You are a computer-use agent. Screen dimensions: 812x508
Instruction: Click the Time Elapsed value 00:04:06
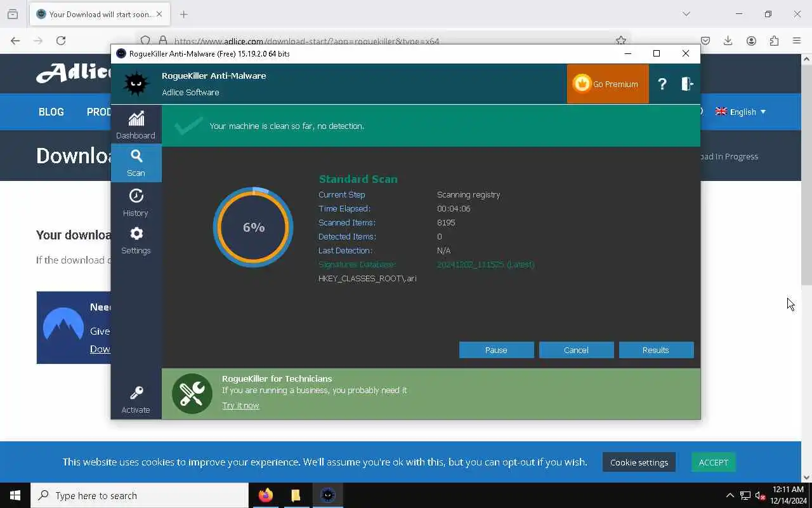pyautogui.click(x=454, y=208)
